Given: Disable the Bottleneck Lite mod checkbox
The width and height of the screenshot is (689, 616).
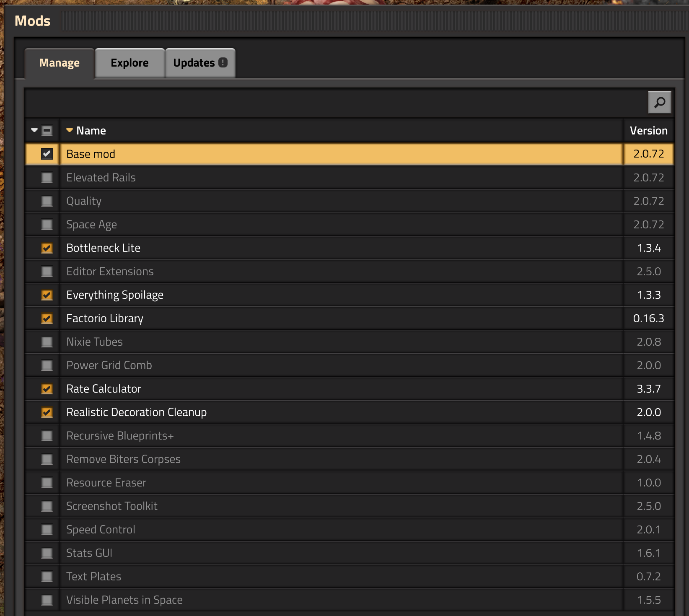Looking at the screenshot, I should (47, 248).
